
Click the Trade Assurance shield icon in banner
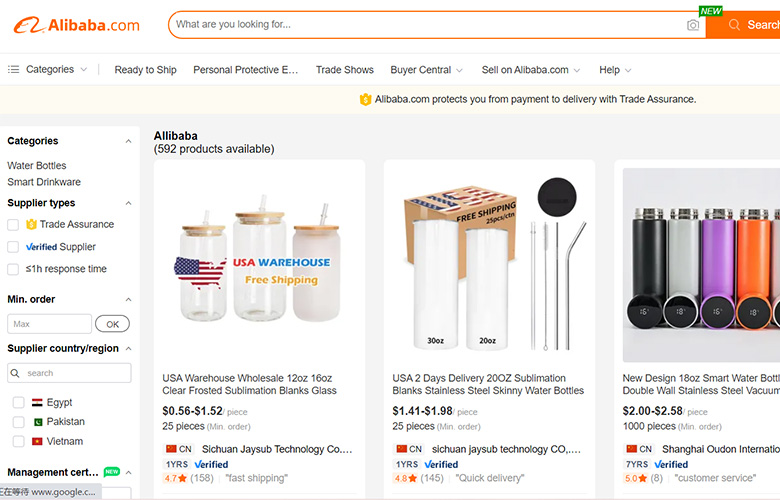coord(365,99)
